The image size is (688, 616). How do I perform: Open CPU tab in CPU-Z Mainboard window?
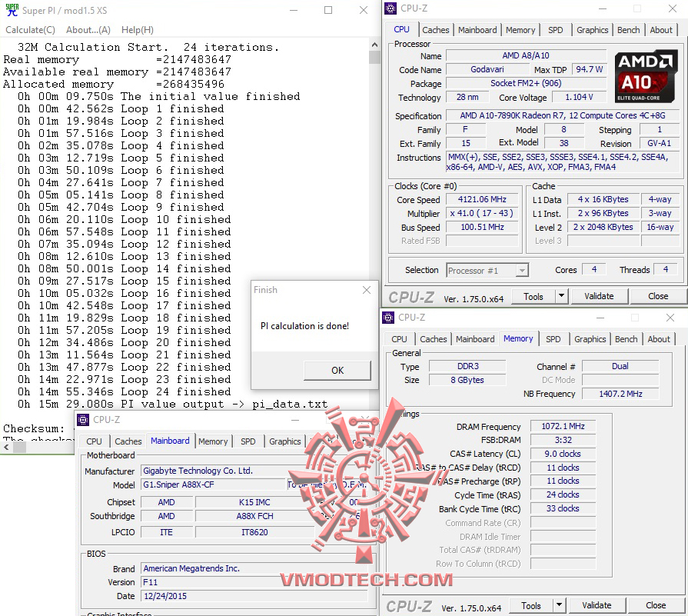(x=94, y=441)
